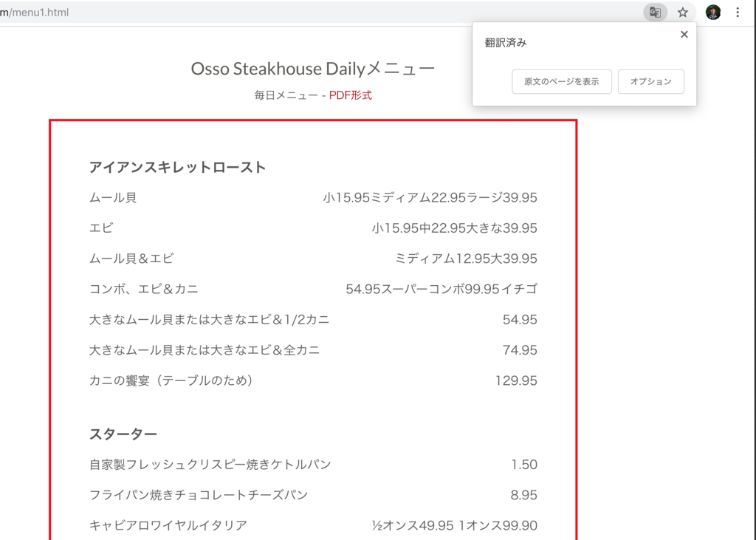Click the 1.50 price

pyautogui.click(x=524, y=464)
